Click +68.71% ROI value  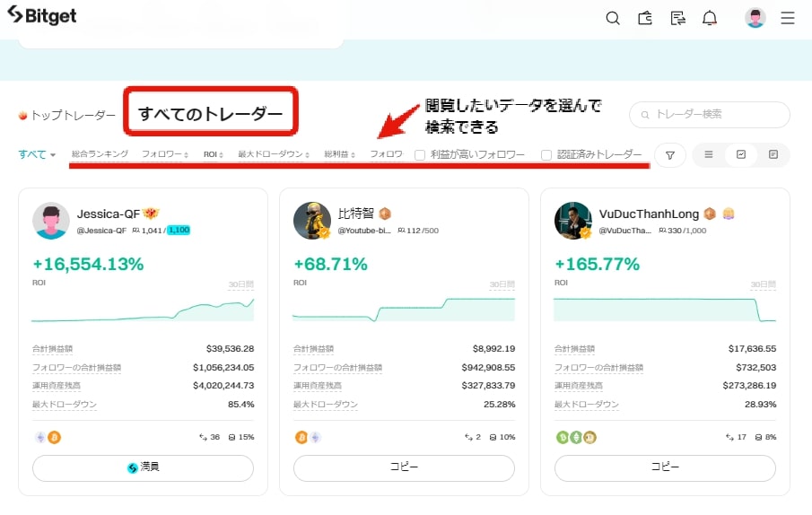(330, 264)
